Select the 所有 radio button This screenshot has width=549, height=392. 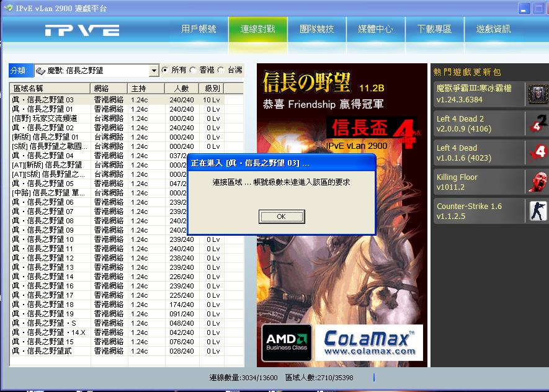pos(164,70)
